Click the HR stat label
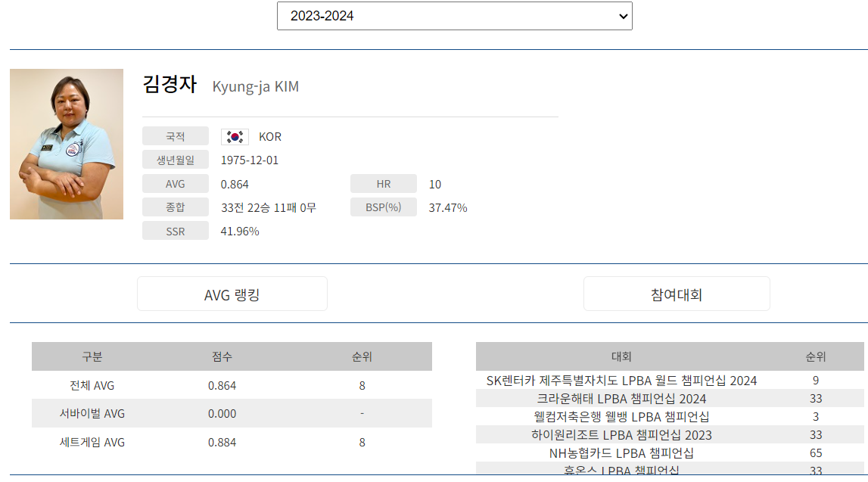The width and height of the screenshot is (868, 482). 383,183
